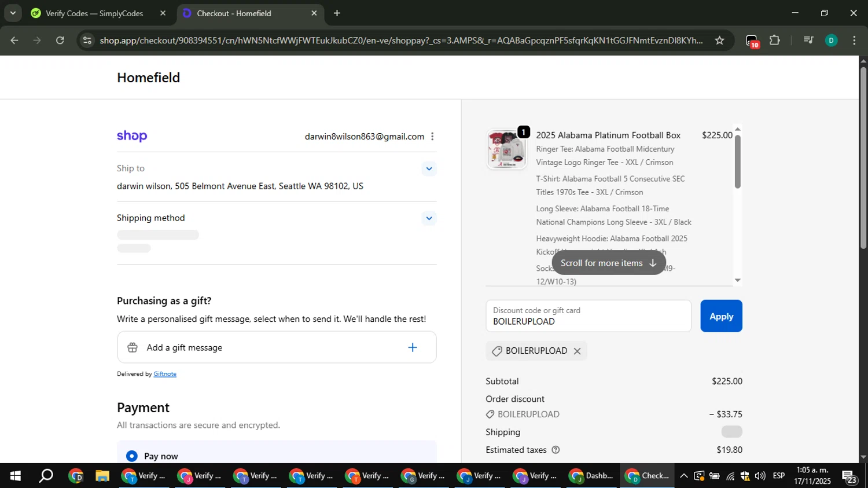Click the Alabama Platinum Football Box thumbnail

coord(506,149)
